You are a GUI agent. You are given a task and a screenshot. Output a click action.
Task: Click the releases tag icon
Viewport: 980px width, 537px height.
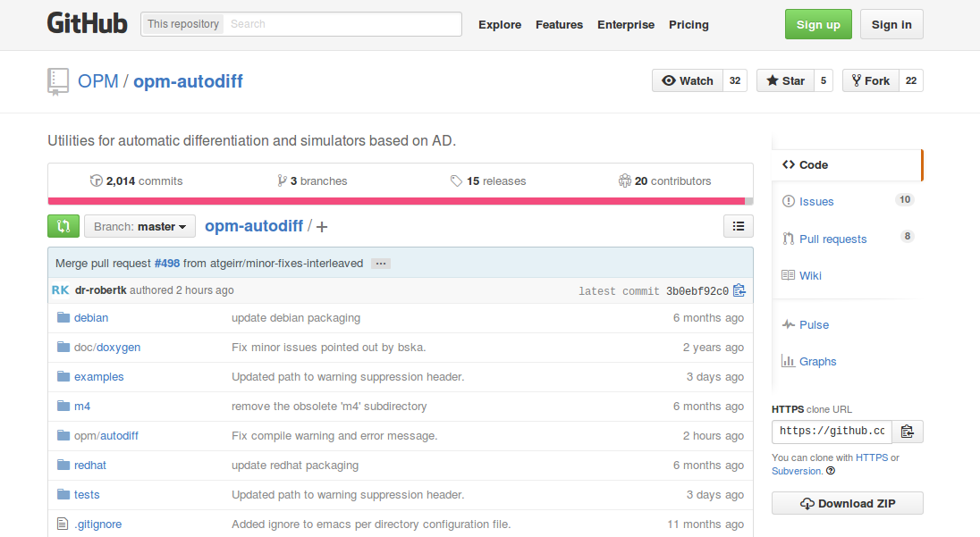pos(456,180)
